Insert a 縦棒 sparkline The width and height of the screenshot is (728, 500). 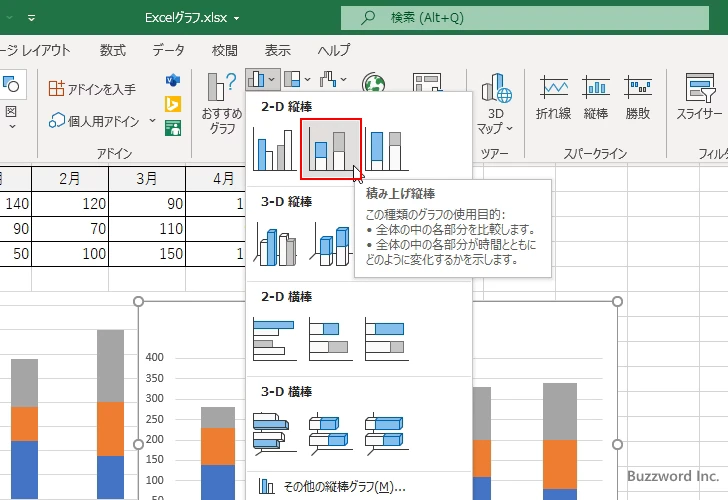596,98
